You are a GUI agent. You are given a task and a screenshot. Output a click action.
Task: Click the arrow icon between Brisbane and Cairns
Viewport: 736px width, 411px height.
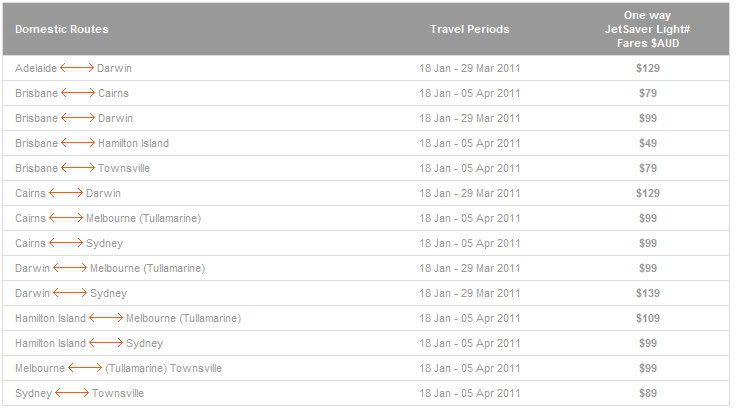[x=78, y=93]
